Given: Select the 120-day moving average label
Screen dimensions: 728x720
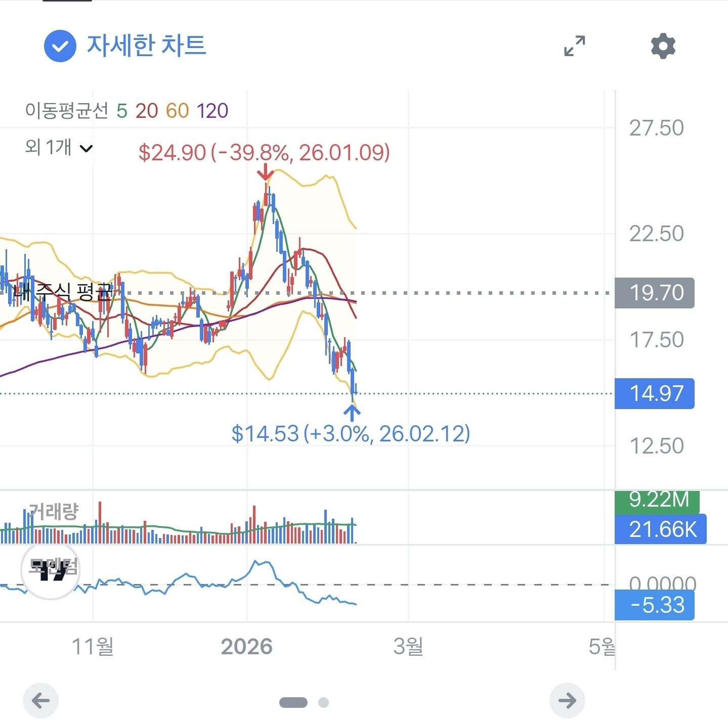Looking at the screenshot, I should coord(212,111).
